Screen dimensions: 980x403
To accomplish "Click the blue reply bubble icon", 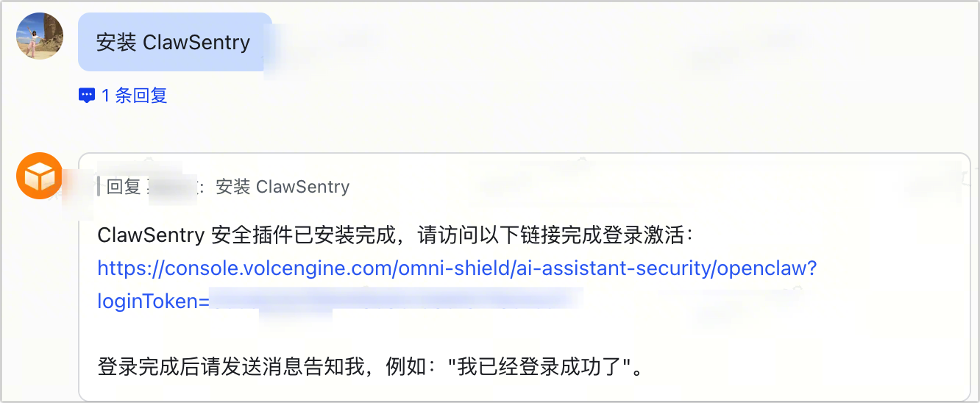I will pyautogui.click(x=87, y=96).
